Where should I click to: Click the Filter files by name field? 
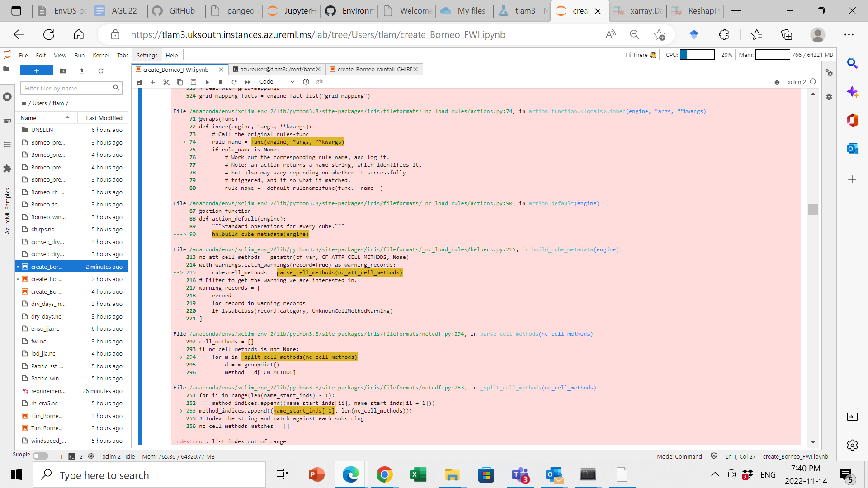coord(68,88)
